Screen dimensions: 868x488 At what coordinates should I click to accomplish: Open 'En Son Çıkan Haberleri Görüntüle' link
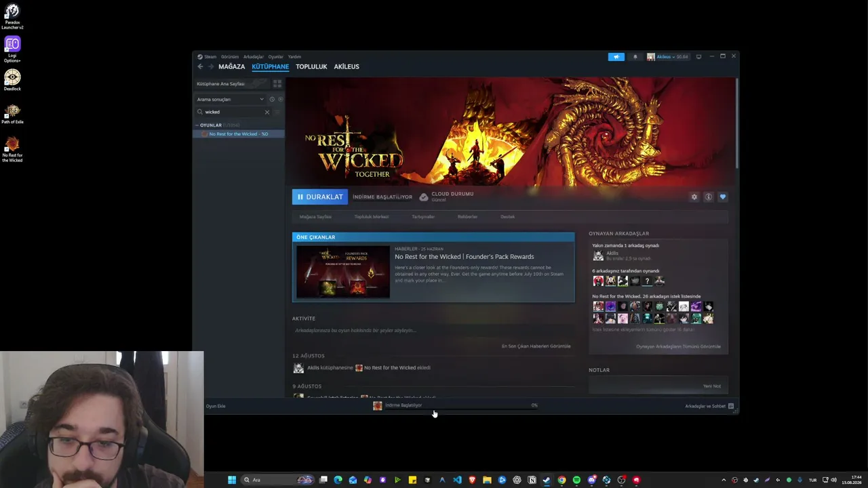[x=536, y=346]
